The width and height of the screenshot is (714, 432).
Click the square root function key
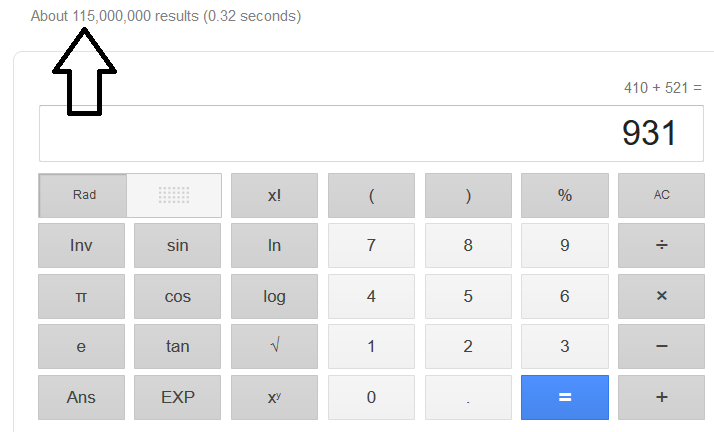[274, 346]
